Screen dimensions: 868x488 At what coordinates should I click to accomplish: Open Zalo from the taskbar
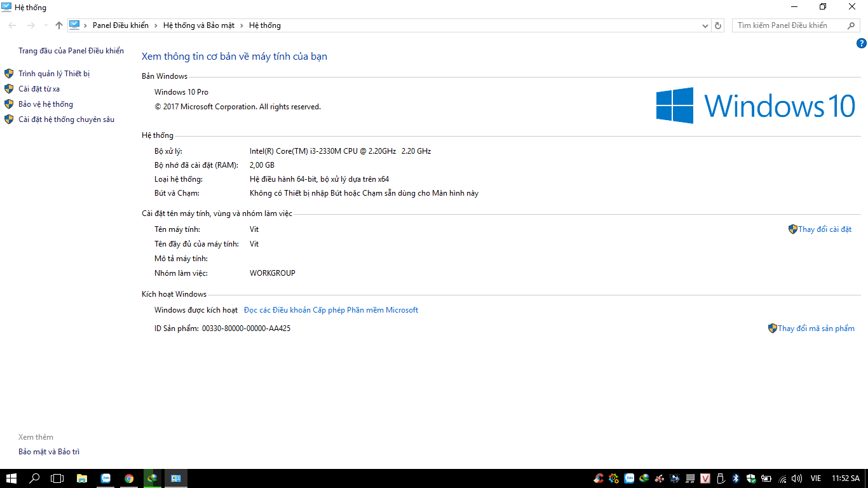coord(105,478)
